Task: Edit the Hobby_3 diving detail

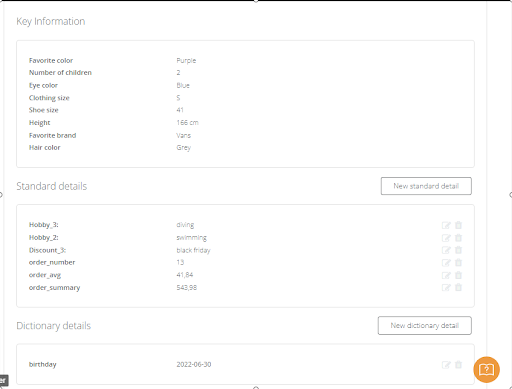Action: pos(446,225)
